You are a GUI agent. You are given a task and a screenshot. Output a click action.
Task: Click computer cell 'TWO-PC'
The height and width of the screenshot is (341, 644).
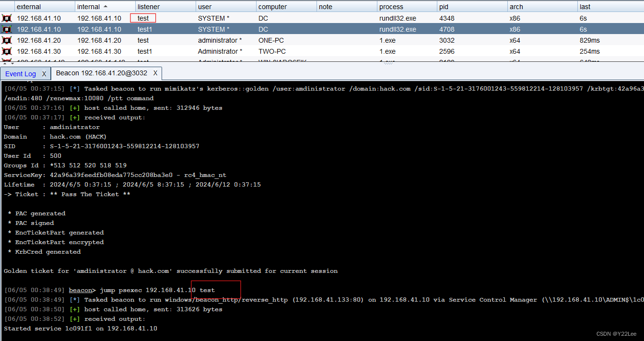[272, 51]
